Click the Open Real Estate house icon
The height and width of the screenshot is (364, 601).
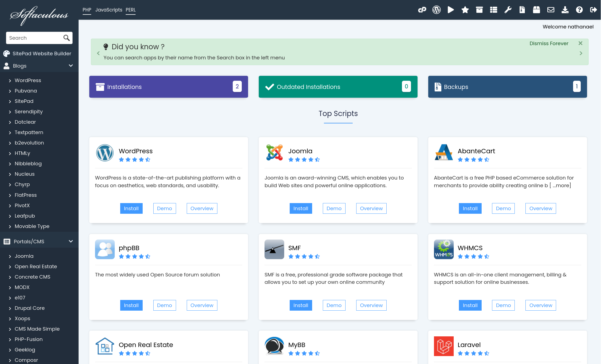(105, 346)
